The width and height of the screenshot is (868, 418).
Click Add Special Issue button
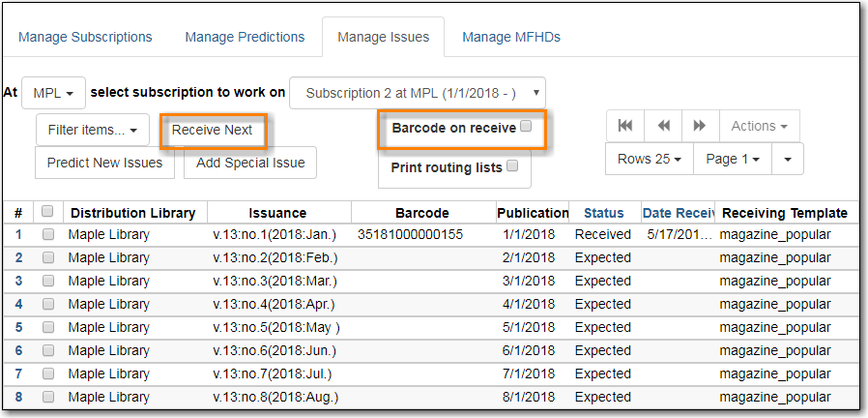(x=250, y=163)
